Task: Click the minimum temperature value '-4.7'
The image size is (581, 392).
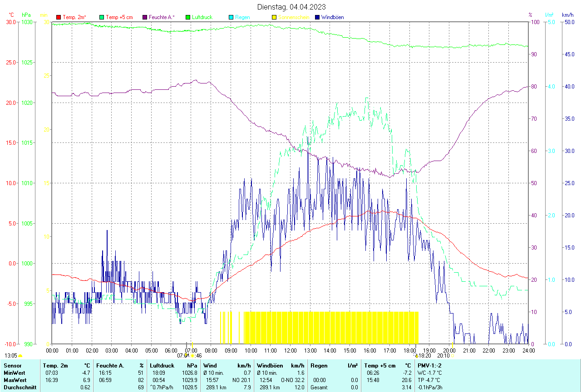Action: coord(85,373)
